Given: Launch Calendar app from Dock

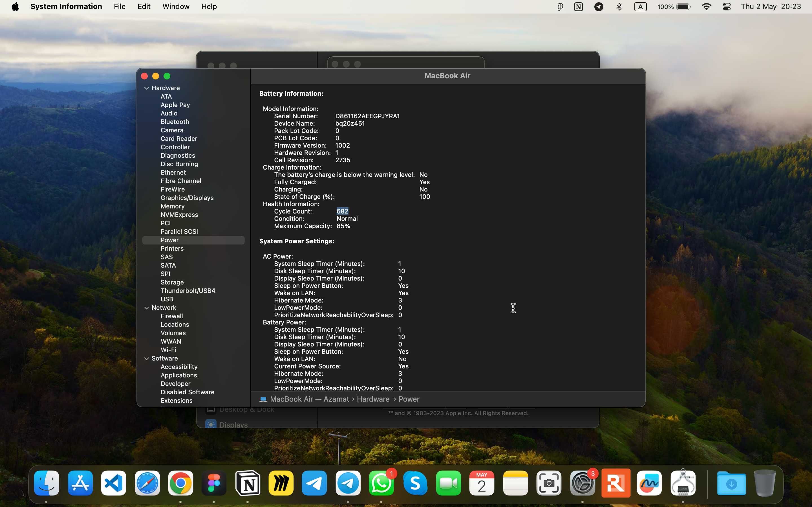Looking at the screenshot, I should 482,484.
